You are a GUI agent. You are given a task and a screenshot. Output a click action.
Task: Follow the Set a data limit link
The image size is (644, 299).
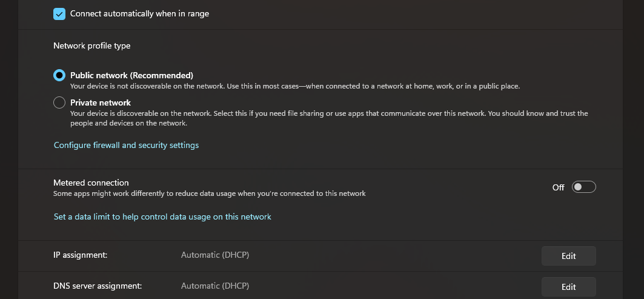pos(162,217)
